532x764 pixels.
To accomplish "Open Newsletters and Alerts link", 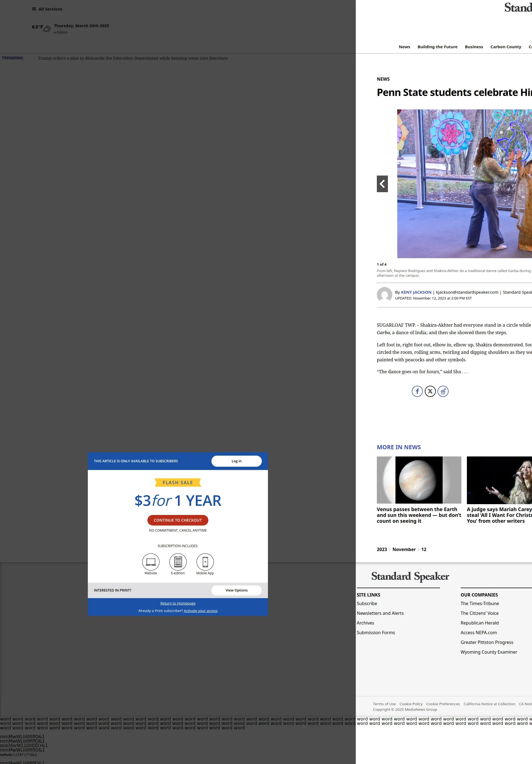I will coord(380,613).
